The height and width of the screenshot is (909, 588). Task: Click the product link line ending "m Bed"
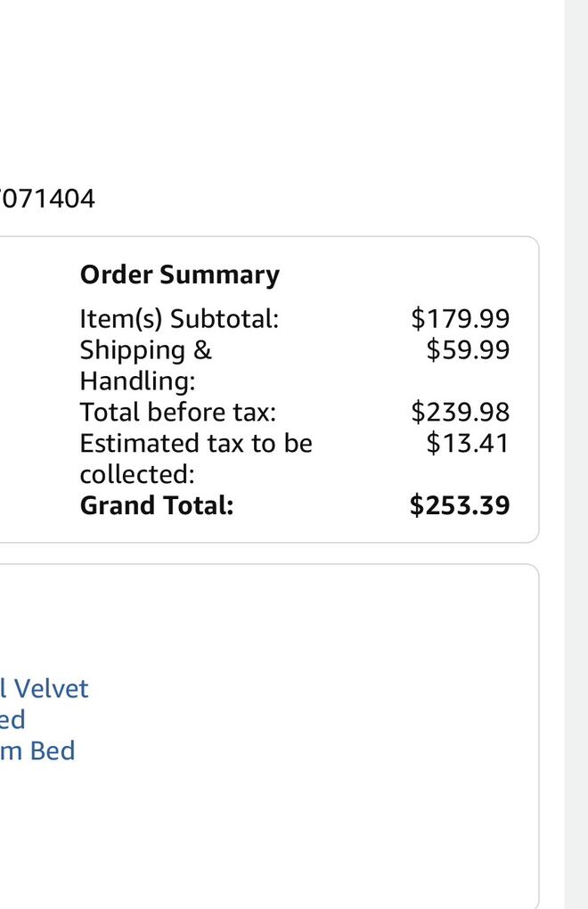pyautogui.click(x=37, y=751)
